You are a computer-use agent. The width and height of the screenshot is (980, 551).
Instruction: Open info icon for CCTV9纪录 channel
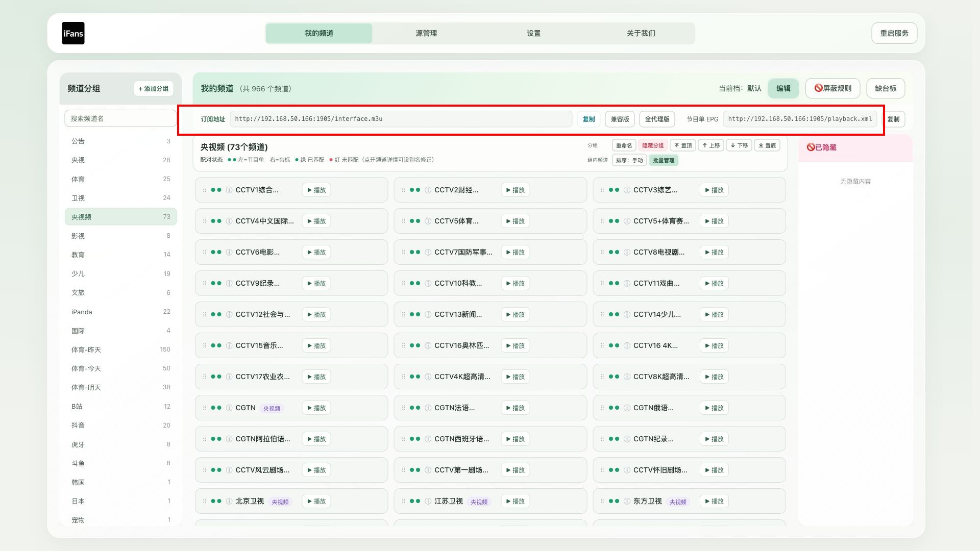click(229, 283)
